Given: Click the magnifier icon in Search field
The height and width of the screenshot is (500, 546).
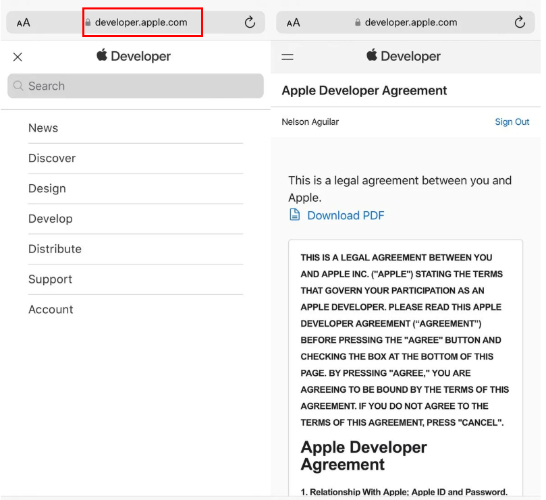Looking at the screenshot, I should (18, 86).
